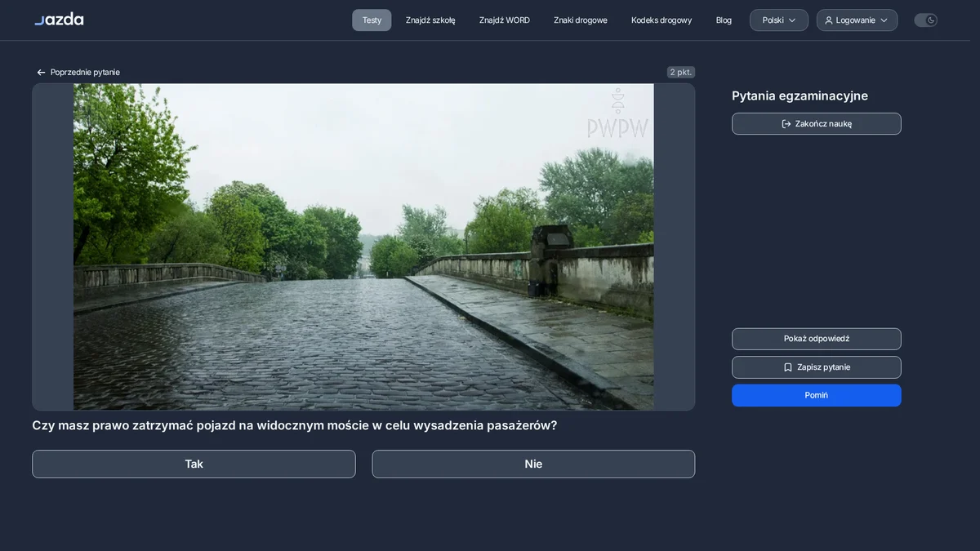Viewport: 980px width, 551px height.
Task: Click the chevron beside Logowanie
Action: (884, 20)
